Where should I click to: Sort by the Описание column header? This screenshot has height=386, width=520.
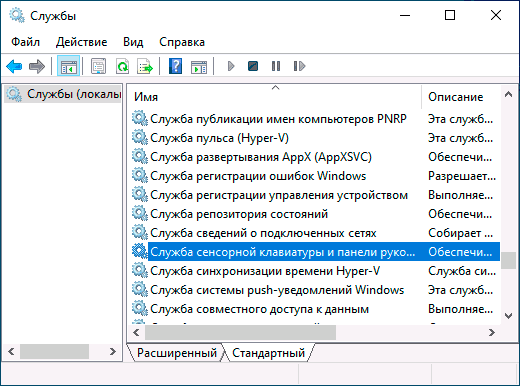pyautogui.click(x=461, y=97)
